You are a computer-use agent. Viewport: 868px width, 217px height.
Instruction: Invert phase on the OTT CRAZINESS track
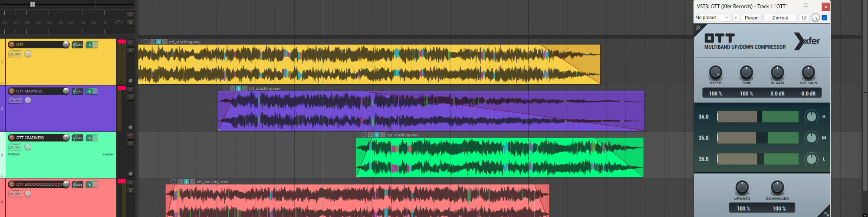tap(130, 174)
